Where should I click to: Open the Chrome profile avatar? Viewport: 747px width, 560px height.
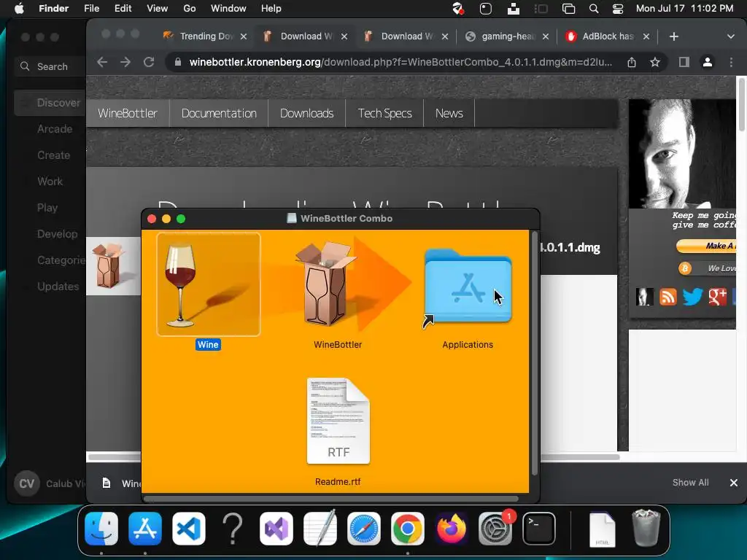[708, 62]
